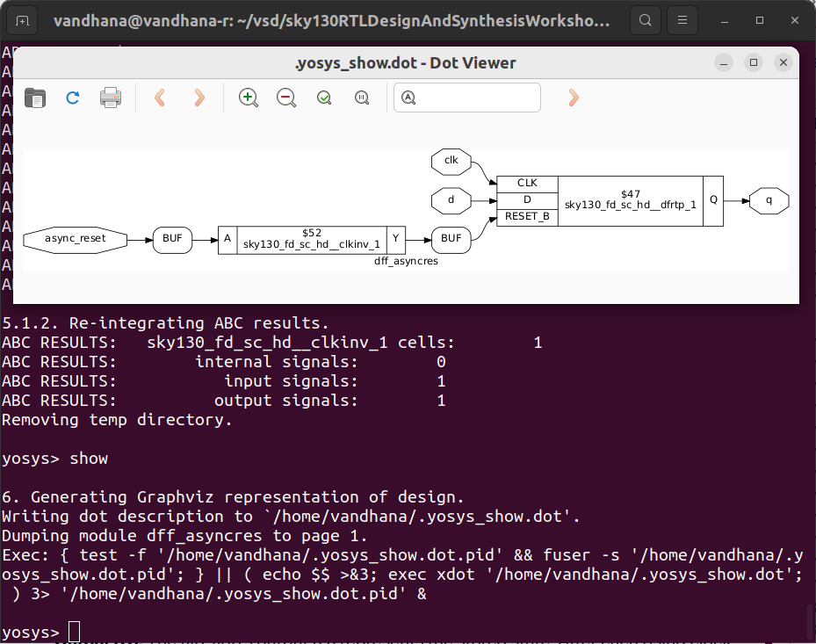The image size is (816, 644).
Task: Click the BUF node after async_reset
Action: [x=172, y=239]
